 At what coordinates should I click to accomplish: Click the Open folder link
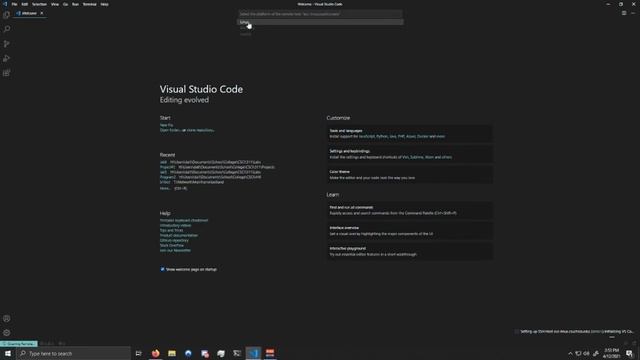(x=170, y=130)
